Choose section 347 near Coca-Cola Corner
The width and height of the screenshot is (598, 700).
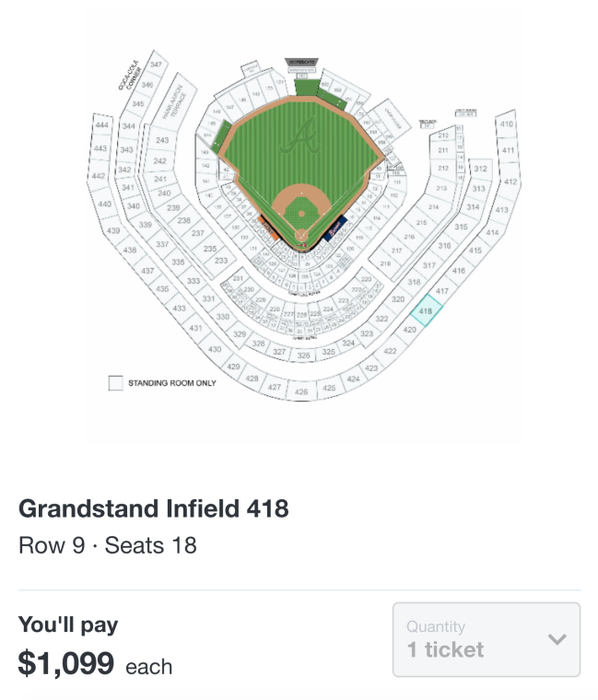click(x=156, y=64)
